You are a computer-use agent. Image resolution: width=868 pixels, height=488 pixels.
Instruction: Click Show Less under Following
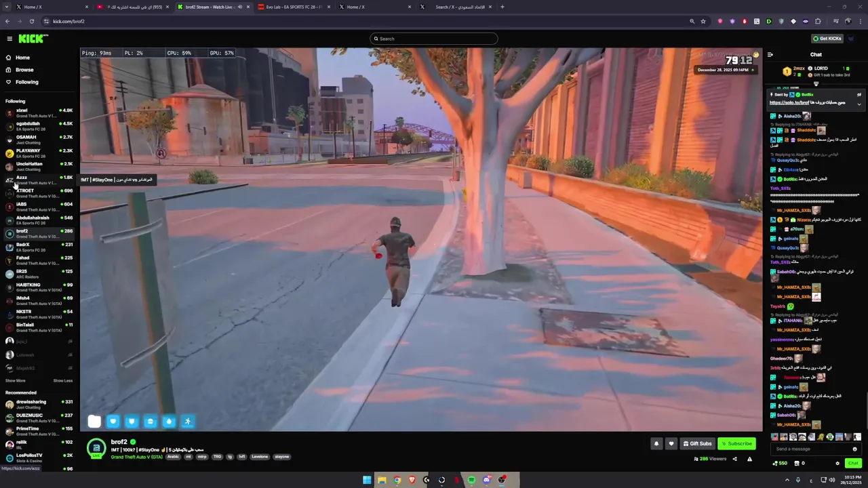63,381
